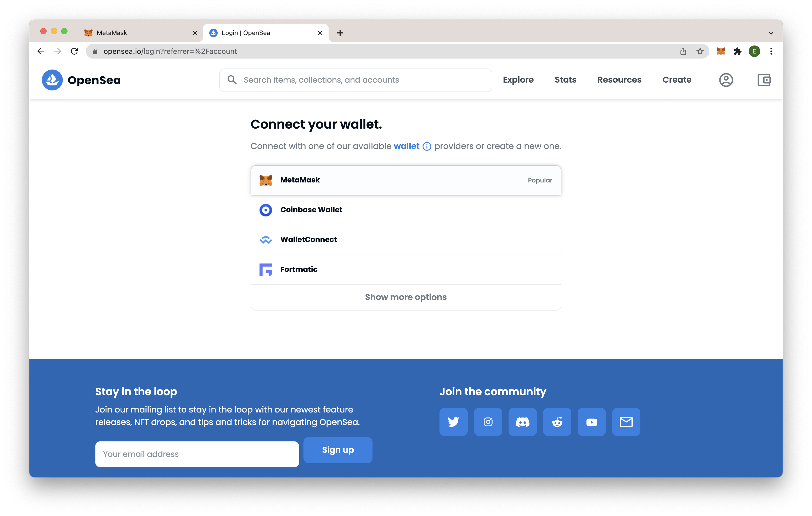Screen dimensions: 812x516
Task: Click the wallet info tooltip icon
Action: [x=426, y=147]
